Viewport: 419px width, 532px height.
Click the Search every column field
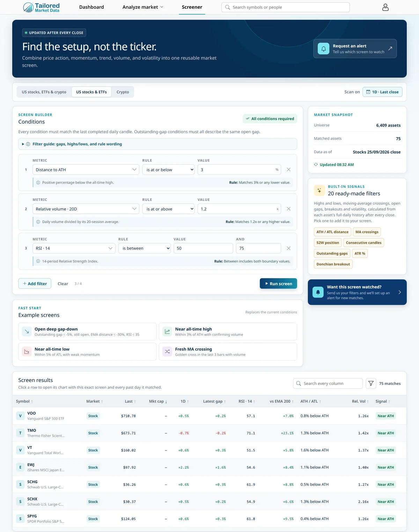pos(328,383)
